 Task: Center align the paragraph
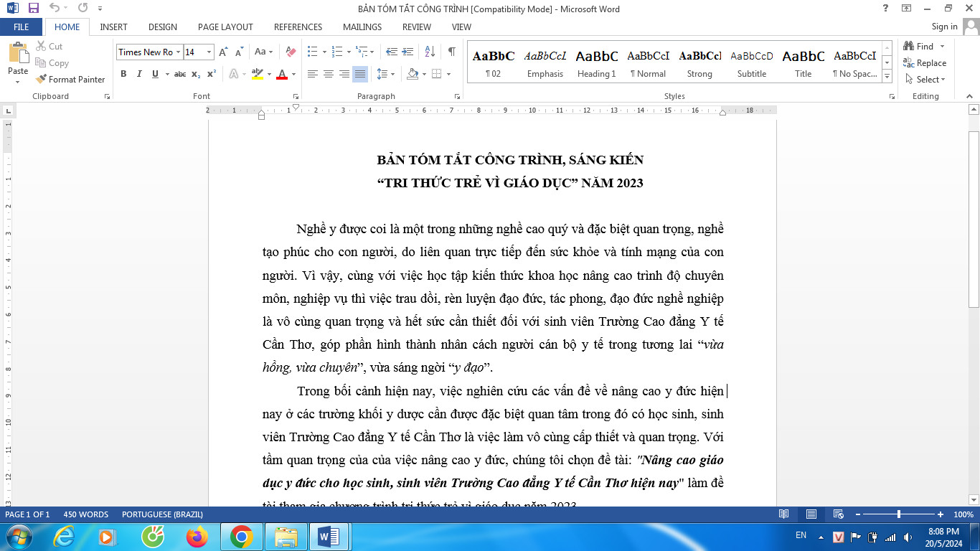tap(329, 74)
